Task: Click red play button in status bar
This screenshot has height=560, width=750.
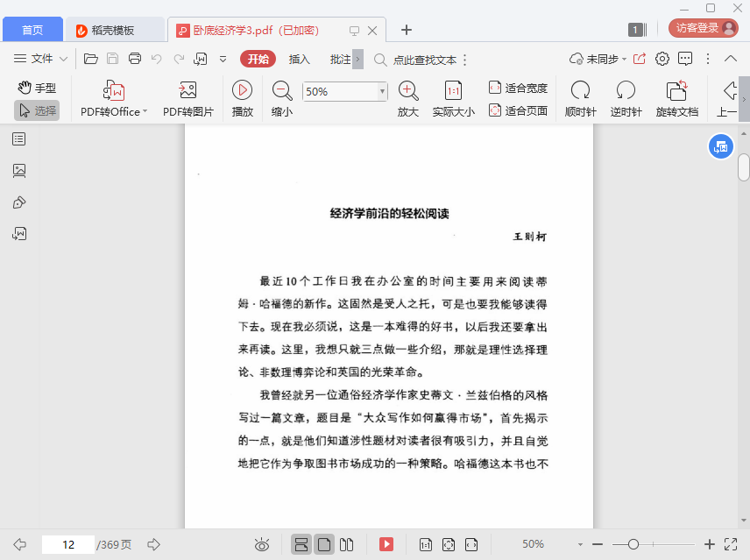Action: [386, 544]
